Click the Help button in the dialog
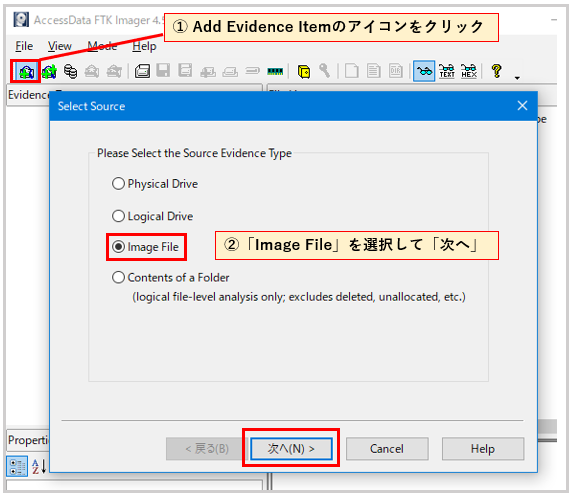This screenshot has width=573, height=500. (x=483, y=448)
